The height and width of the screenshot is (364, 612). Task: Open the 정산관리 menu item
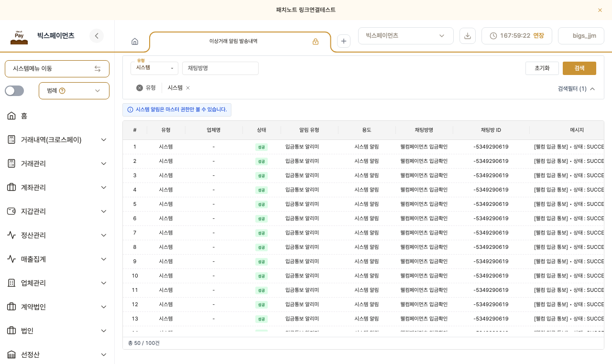click(x=57, y=235)
